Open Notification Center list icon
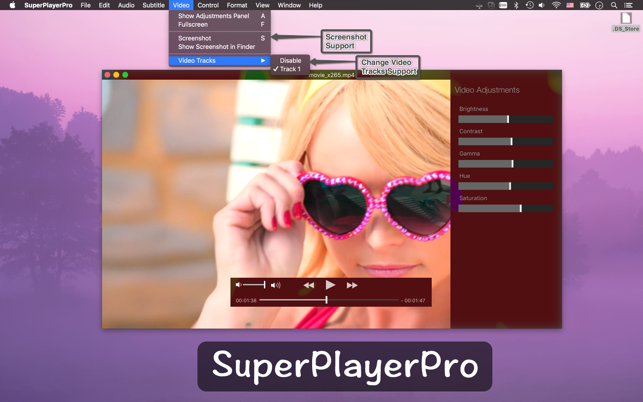643x402 pixels. 628,5
